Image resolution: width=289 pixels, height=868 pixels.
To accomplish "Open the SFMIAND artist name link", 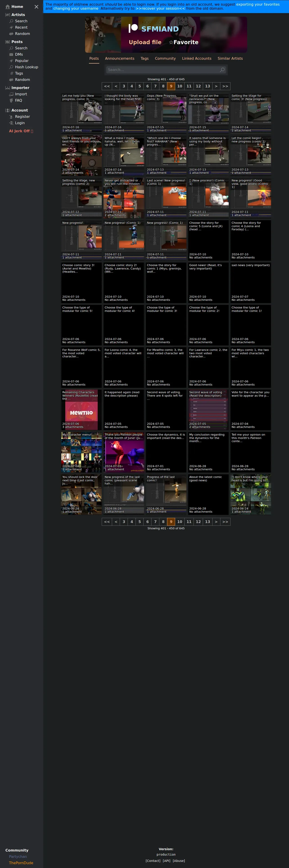I will [x=160, y=29].
